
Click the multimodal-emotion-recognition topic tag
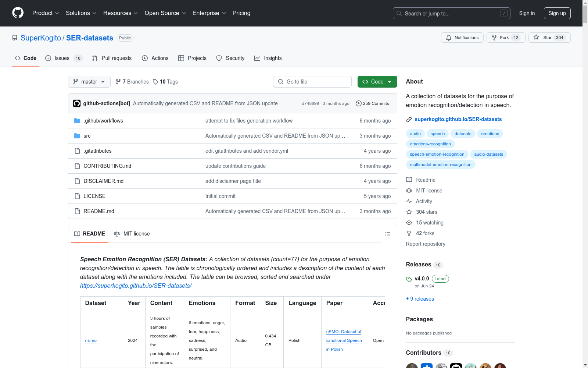pyautogui.click(x=441, y=164)
